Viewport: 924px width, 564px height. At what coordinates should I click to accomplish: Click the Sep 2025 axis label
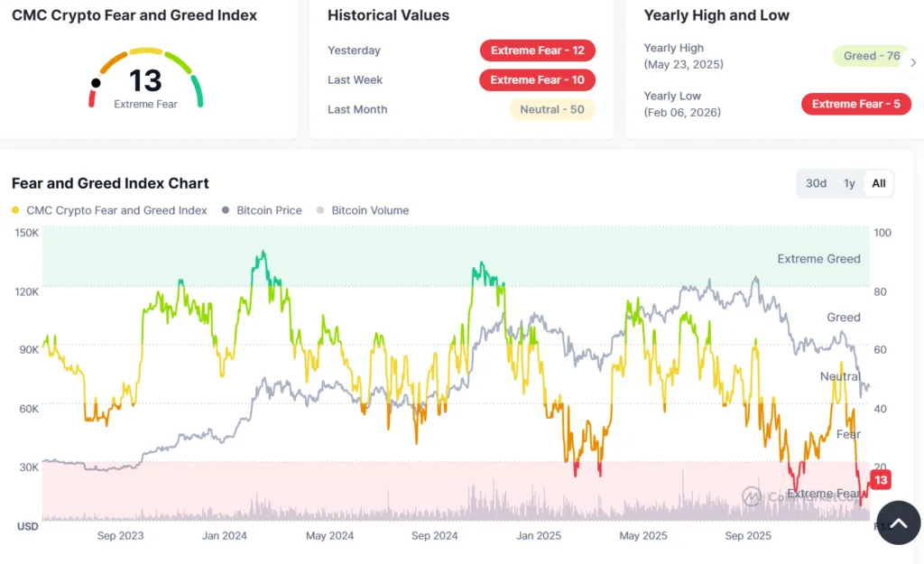pos(748,535)
